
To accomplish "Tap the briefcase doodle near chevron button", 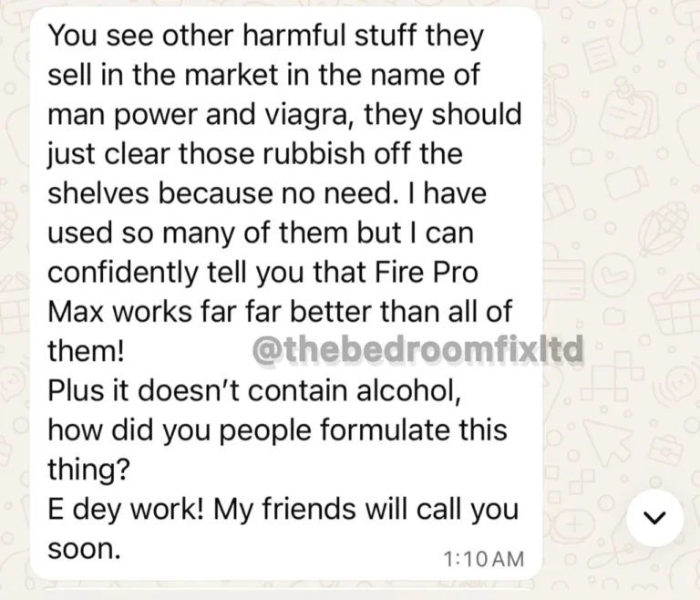I will coord(666,448).
